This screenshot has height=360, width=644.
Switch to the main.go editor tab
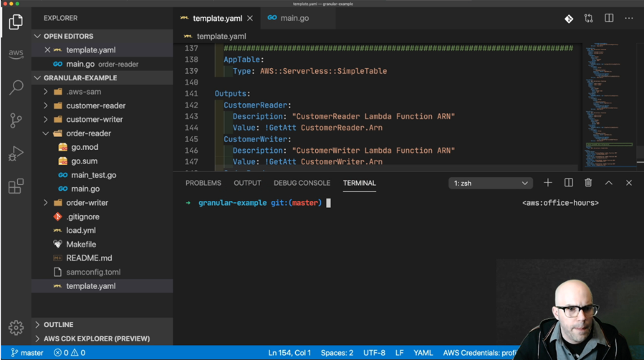coord(294,18)
